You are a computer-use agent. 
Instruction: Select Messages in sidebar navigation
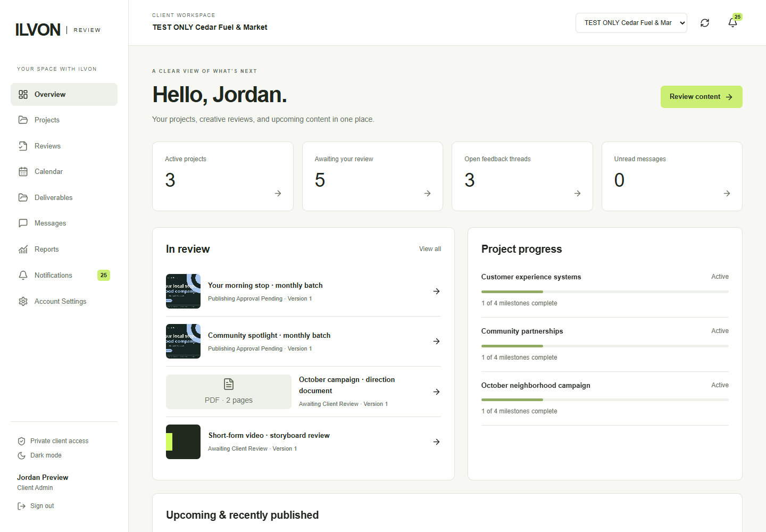[64, 223]
